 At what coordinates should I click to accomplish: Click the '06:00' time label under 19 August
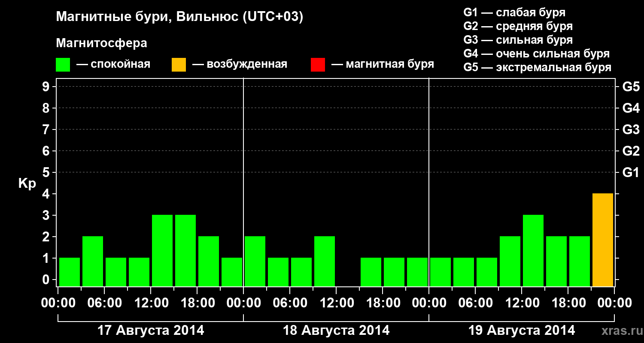[475, 303]
